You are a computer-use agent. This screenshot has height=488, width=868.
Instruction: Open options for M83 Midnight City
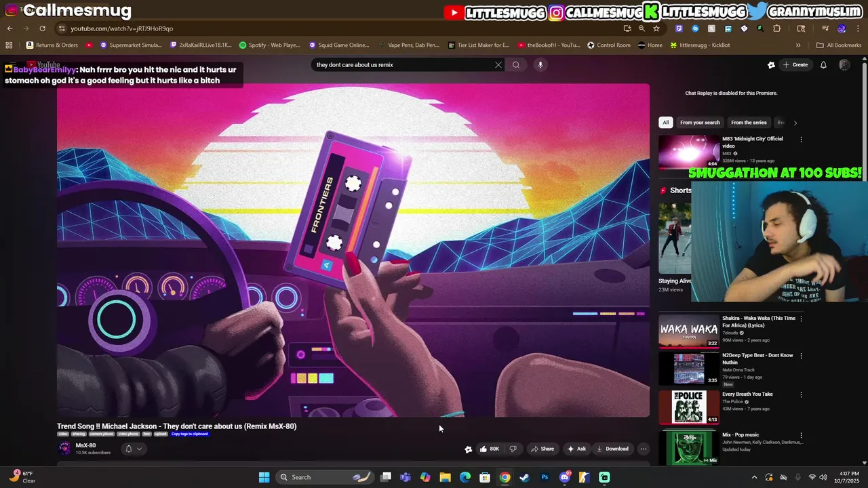coord(801,140)
